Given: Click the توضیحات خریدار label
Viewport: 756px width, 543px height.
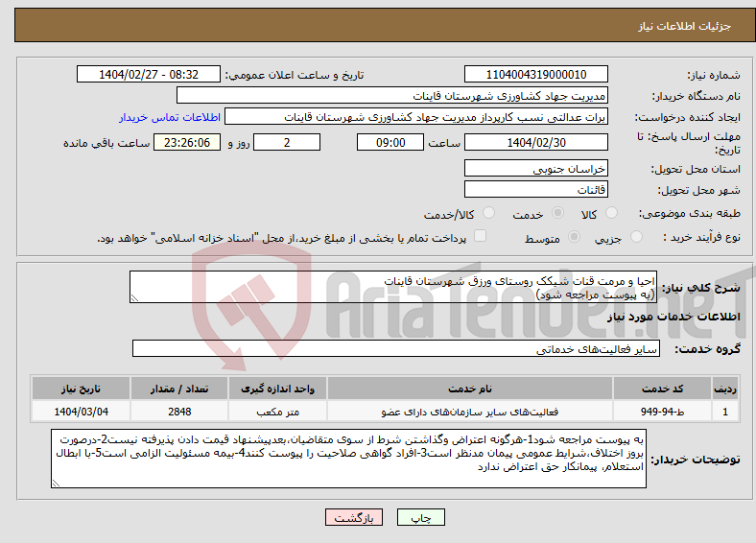Looking at the screenshot, I should coord(696,460).
